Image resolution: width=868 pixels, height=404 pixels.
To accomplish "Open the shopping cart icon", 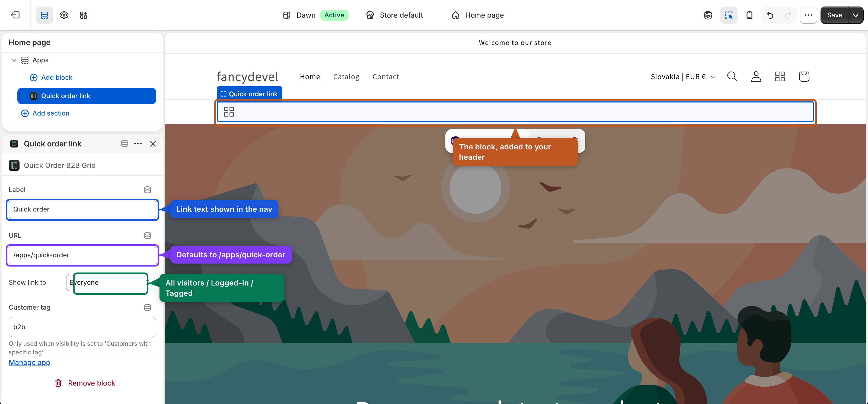I will pos(804,76).
